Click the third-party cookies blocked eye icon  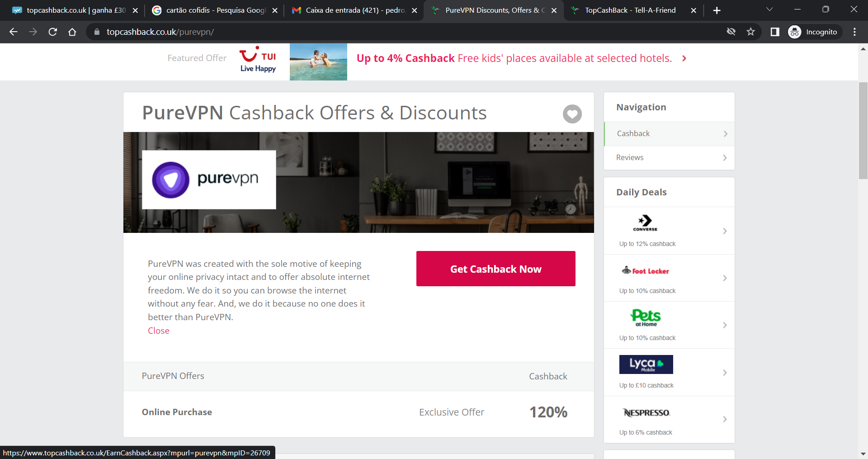(x=731, y=32)
